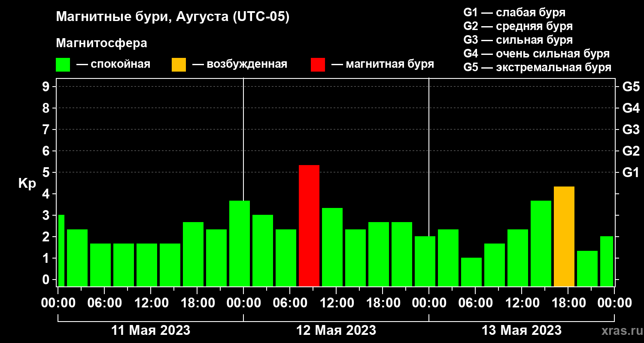The height and width of the screenshot is (343, 644).
Task: Click the G4 label on the right axis
Action: coord(631,108)
